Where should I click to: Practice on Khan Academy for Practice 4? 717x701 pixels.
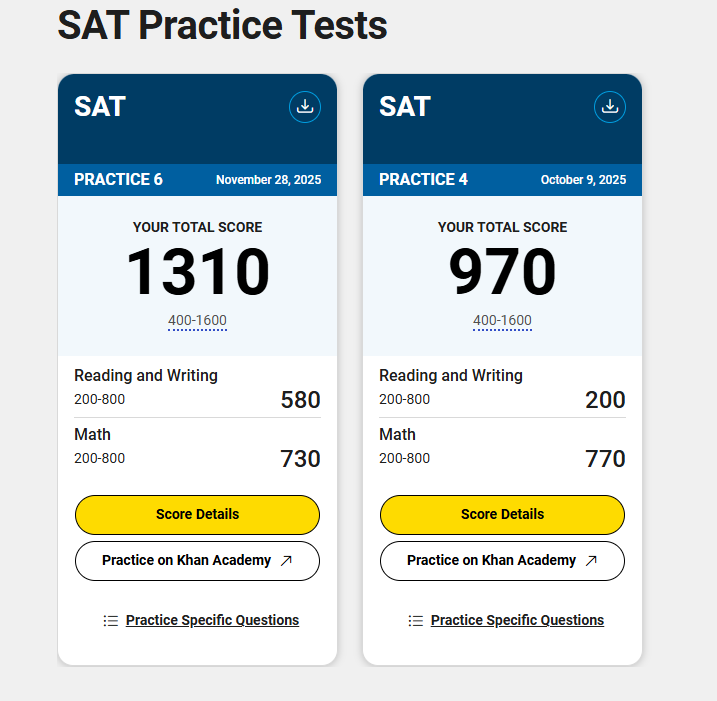pyautogui.click(x=491, y=561)
